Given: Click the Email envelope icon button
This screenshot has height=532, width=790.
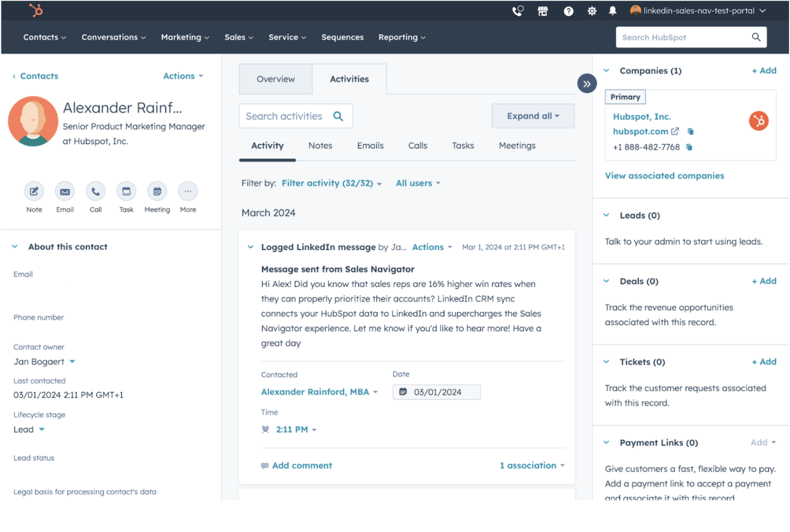Looking at the screenshot, I should (x=65, y=192).
